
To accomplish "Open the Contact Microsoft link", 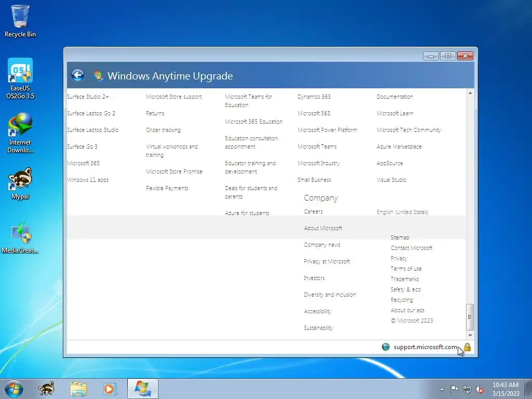I will (411, 248).
